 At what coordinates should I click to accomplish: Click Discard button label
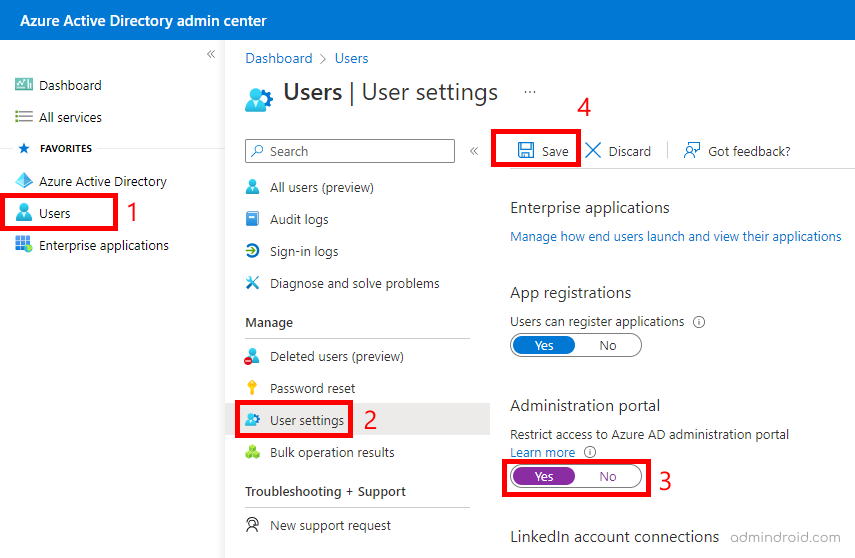pos(629,152)
